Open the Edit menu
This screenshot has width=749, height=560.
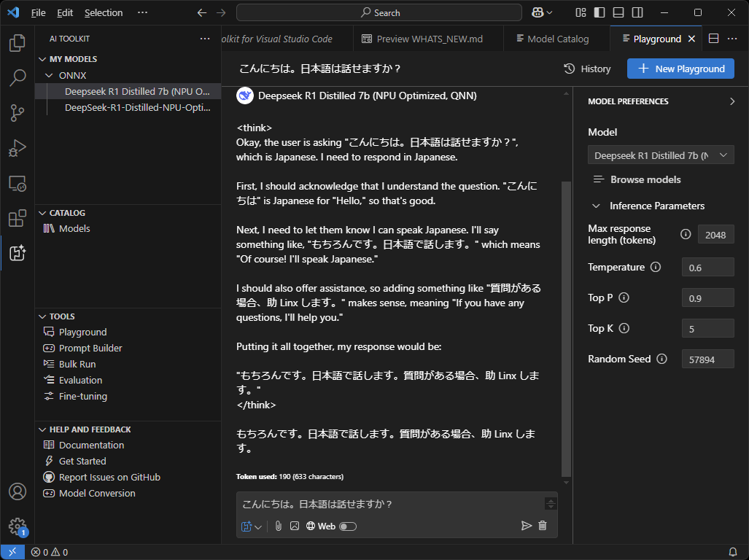tap(63, 12)
